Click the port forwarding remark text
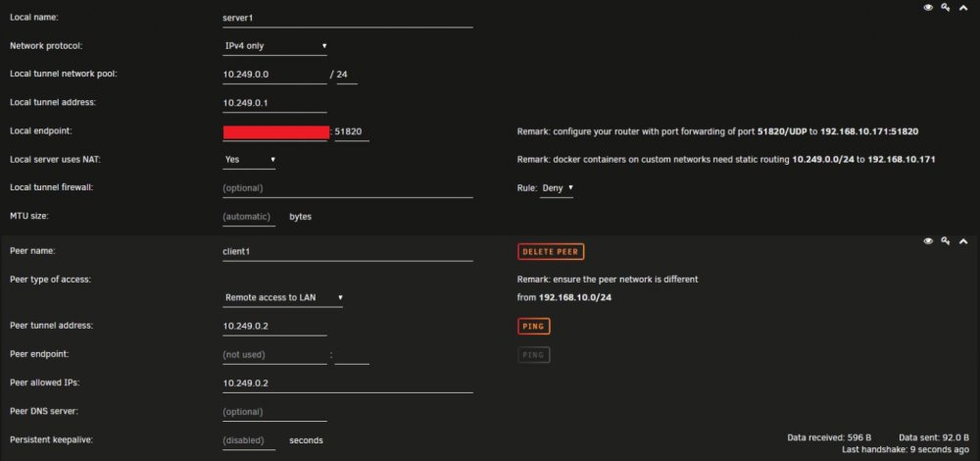Image resolution: width=980 pixels, height=461 pixels. [717, 132]
